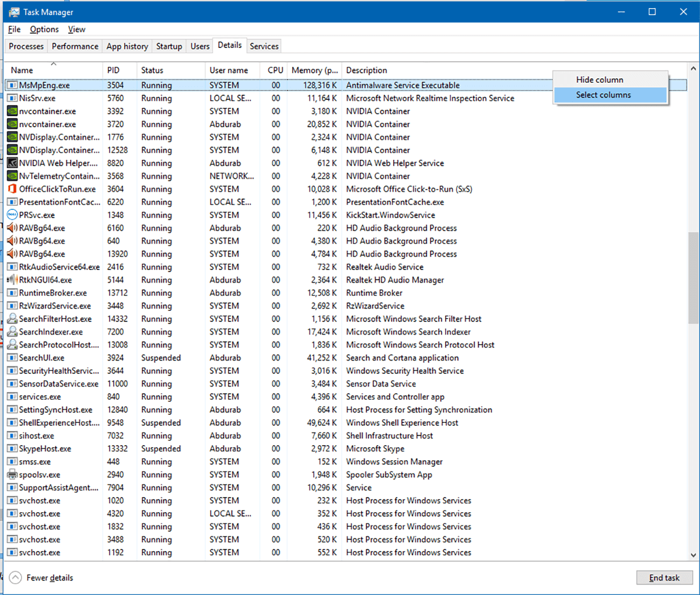Click the NVIDIA Web Helper process icon
The image size is (700, 595).
(x=12, y=163)
